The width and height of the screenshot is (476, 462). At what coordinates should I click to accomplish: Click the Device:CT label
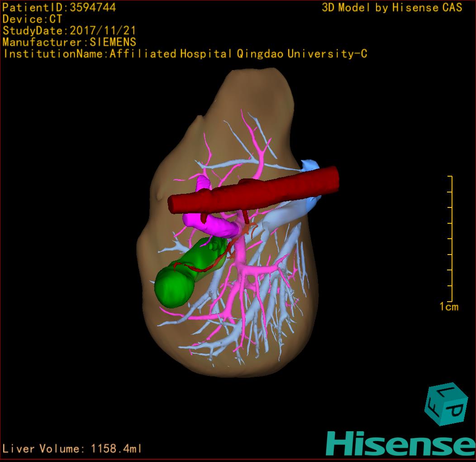click(32, 19)
